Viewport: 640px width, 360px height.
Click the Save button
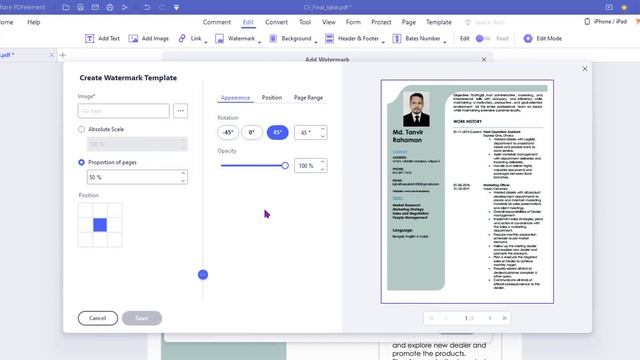142,318
